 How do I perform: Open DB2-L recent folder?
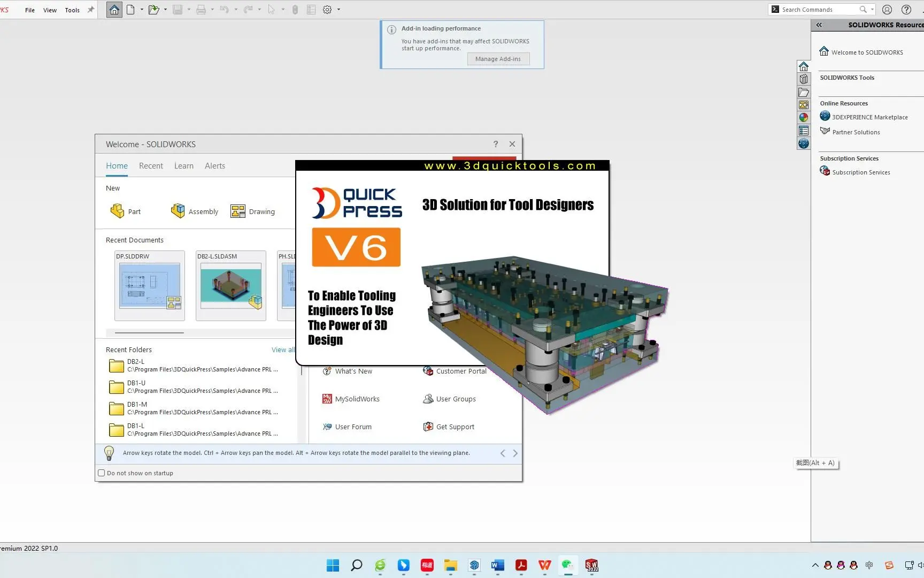(x=194, y=366)
